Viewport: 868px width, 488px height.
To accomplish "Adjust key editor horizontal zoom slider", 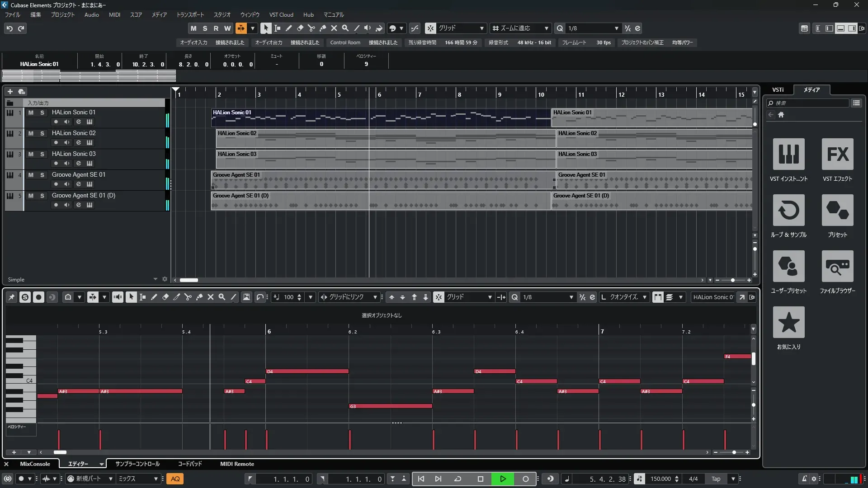I will pyautogui.click(x=734, y=452).
